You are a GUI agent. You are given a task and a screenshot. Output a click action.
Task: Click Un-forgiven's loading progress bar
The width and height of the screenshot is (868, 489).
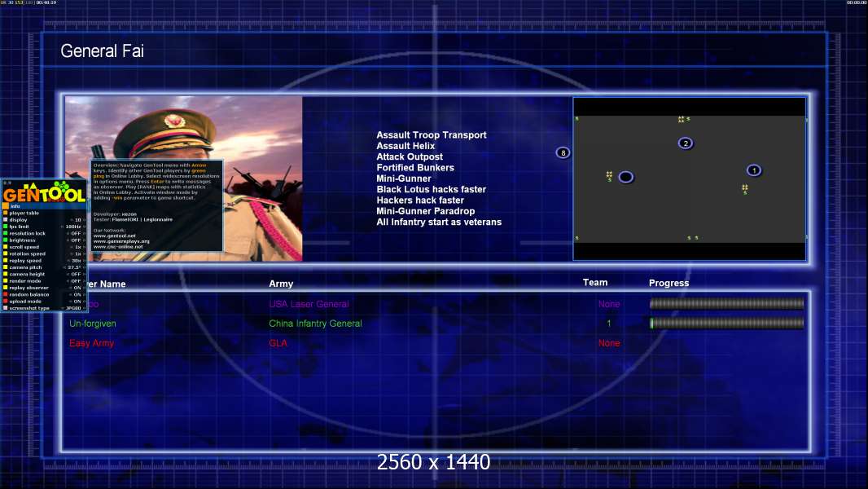pos(727,324)
